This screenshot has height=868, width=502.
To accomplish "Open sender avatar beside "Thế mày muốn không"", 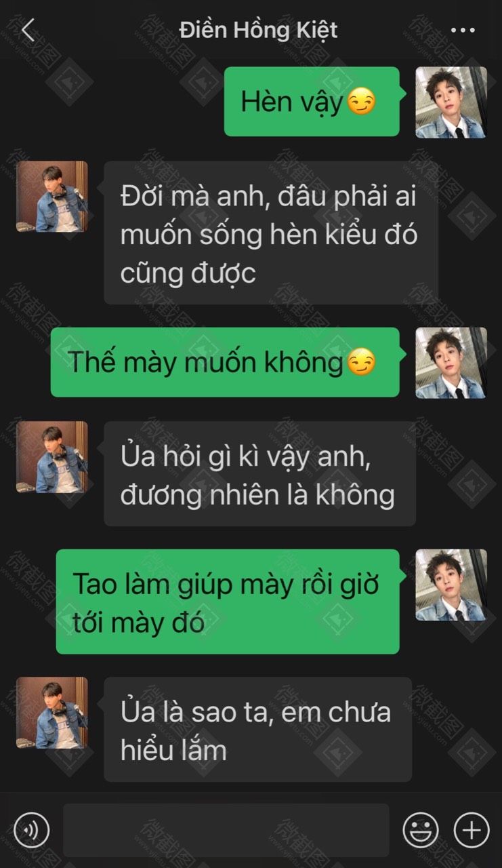I will pyautogui.click(x=451, y=363).
